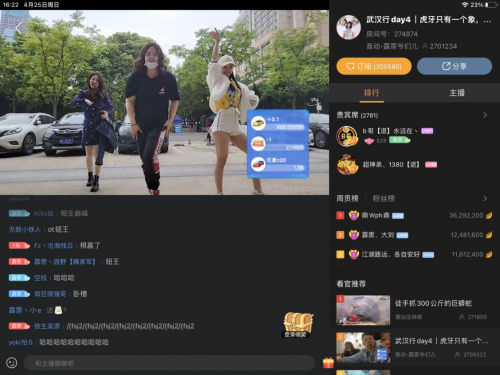
Task: Open the gift box icon
Action: [328, 363]
